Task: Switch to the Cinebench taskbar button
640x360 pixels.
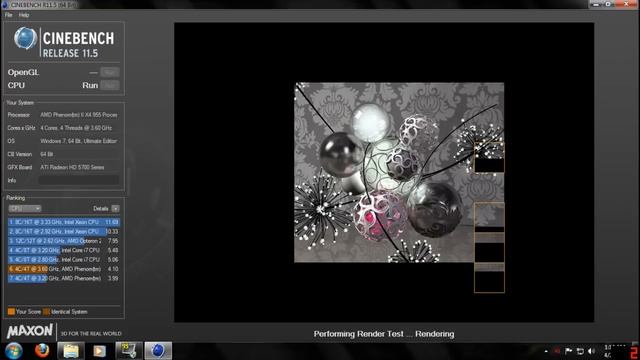Action: (158, 351)
